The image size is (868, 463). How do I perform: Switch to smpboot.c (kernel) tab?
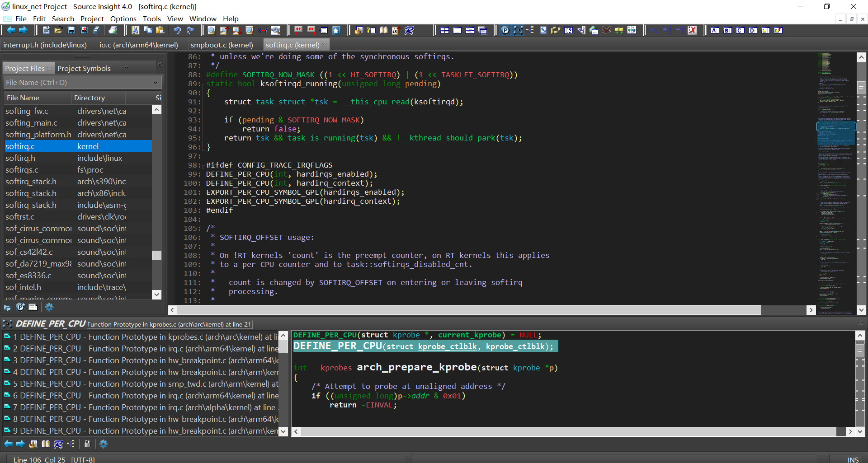point(222,45)
